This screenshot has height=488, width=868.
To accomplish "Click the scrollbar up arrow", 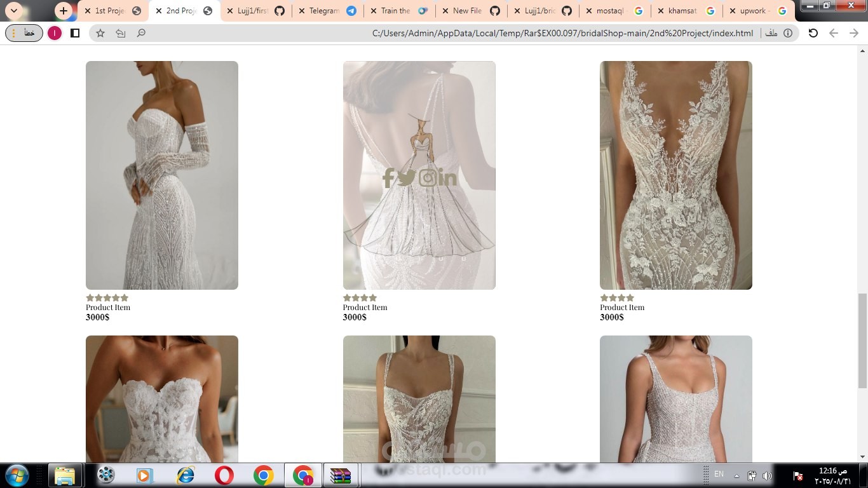I will (862, 50).
